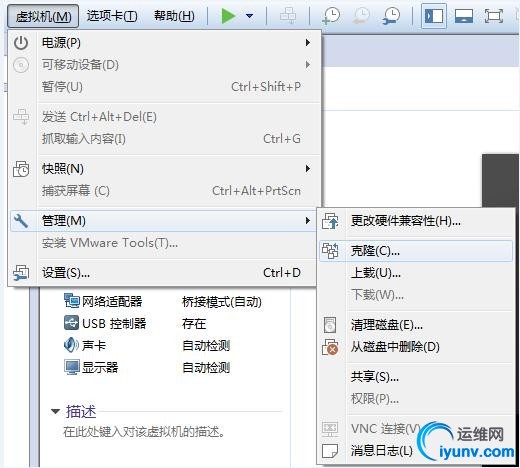Viewport: 520px width, 468px height.
Task: Toggle the library sidebar view icon
Action: point(434,16)
